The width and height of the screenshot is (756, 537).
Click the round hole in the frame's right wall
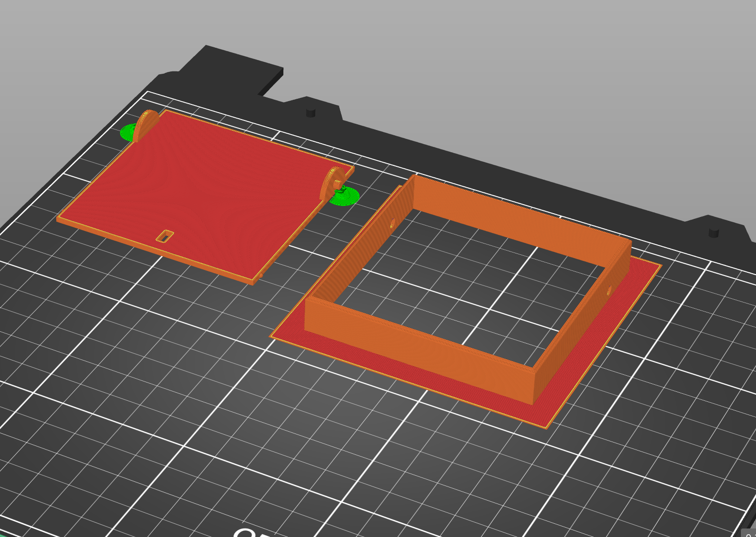[609, 290]
